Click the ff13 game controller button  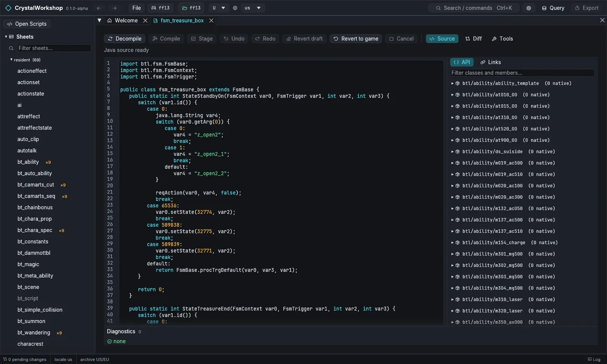pos(160,8)
